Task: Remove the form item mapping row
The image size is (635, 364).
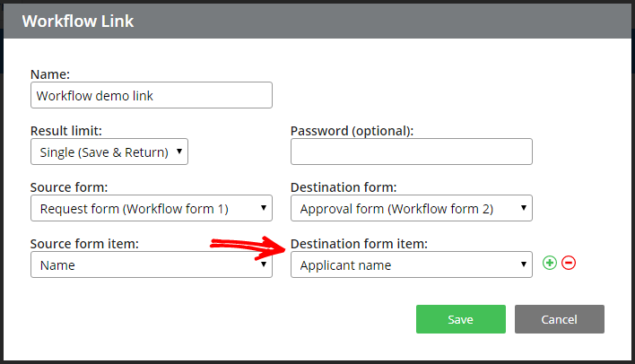Action: tap(569, 263)
